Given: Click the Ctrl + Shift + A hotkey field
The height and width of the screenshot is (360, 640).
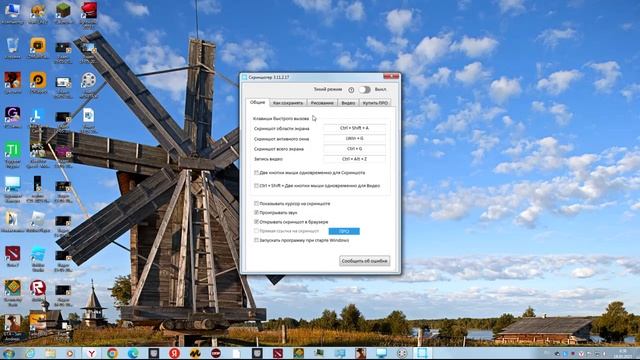Looking at the screenshot, I should [354, 128].
